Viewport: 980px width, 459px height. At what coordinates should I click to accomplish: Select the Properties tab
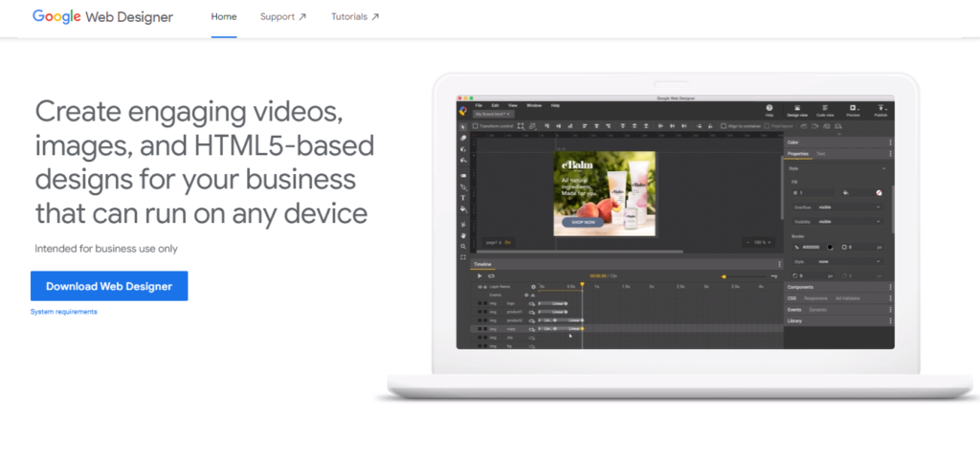[x=797, y=154]
